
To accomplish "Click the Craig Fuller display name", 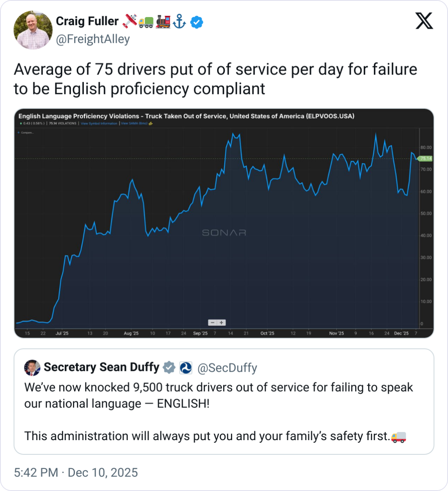I will pos(87,21).
